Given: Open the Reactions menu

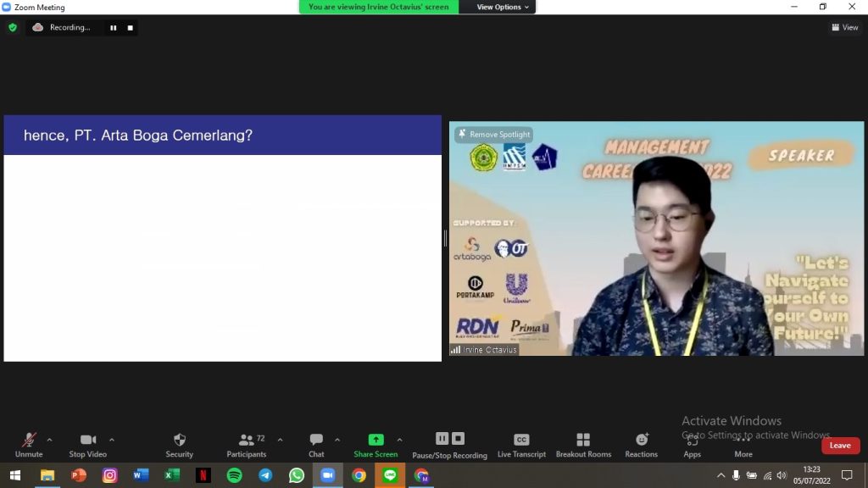Looking at the screenshot, I should tap(642, 441).
